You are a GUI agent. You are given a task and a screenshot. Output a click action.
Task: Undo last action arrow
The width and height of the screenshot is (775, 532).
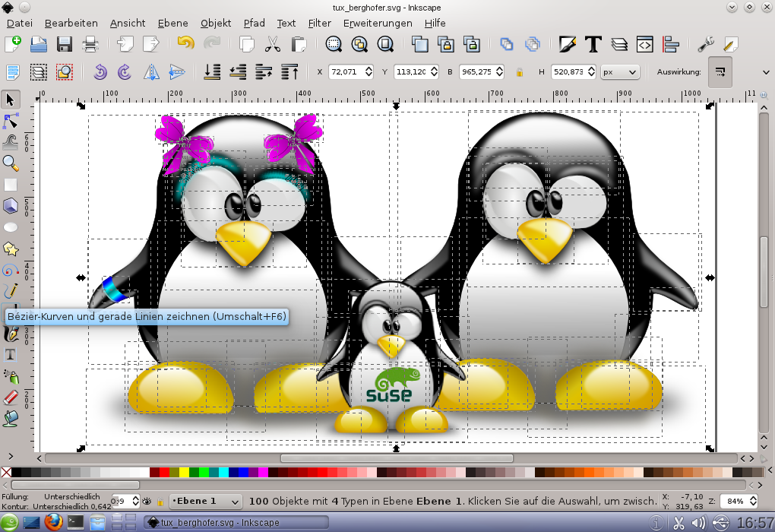[x=186, y=43]
